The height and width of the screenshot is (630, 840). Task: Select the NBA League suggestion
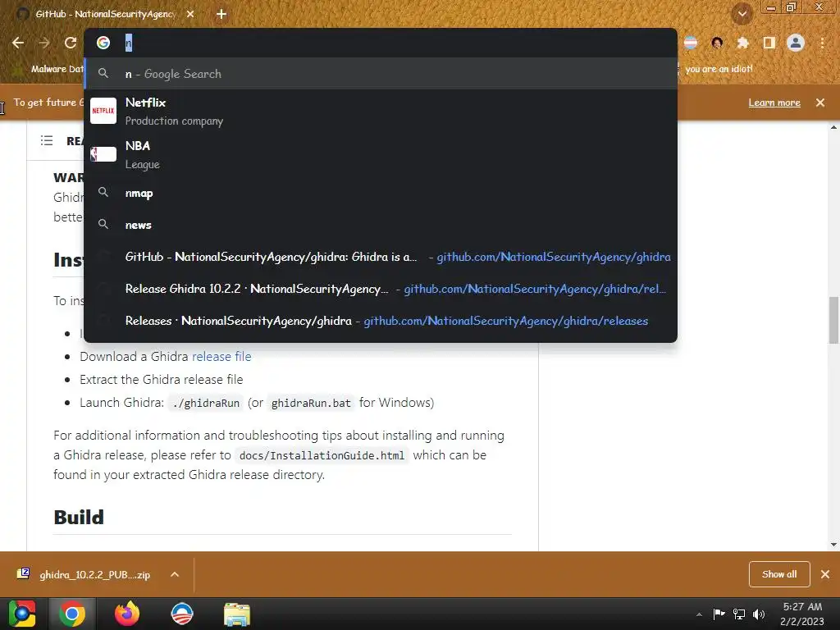381,154
